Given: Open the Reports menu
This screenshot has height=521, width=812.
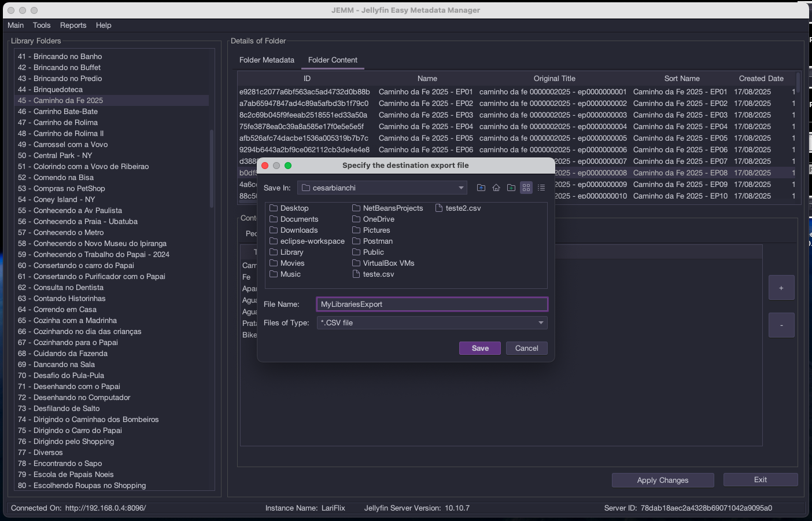Looking at the screenshot, I should pos(73,25).
